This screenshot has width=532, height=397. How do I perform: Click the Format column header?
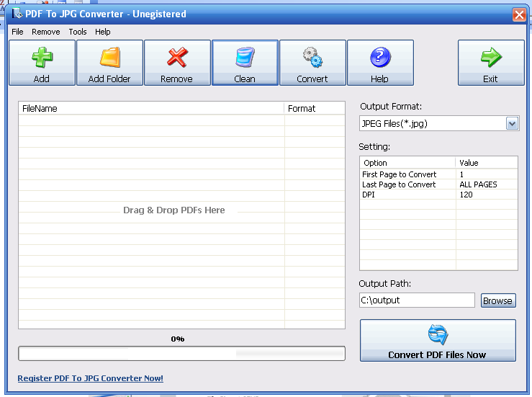(315, 108)
